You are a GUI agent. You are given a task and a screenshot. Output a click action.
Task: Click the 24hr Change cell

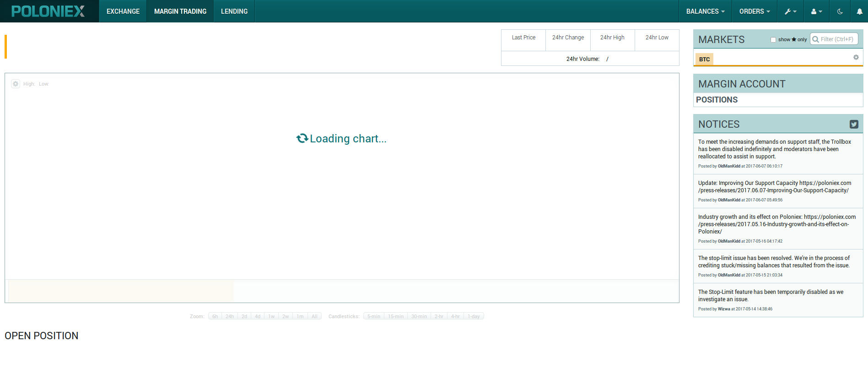(x=568, y=40)
